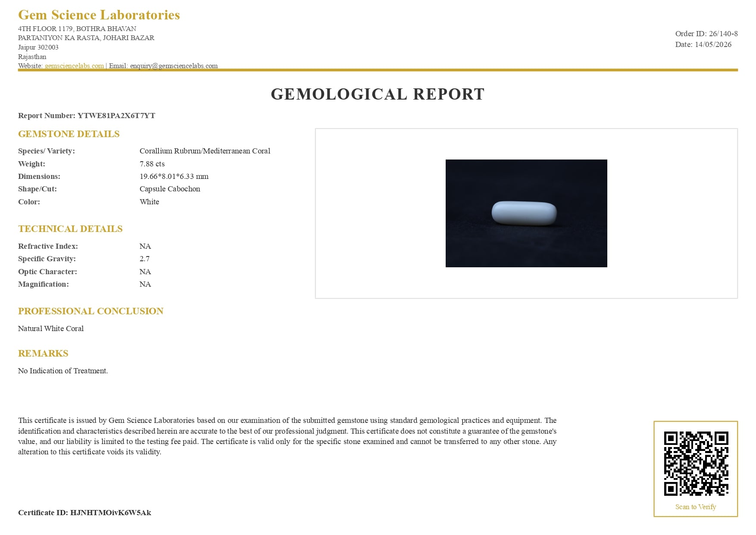
Task: Select the Corallium Rubrum/Mediterranean Coral value
Action: point(205,151)
